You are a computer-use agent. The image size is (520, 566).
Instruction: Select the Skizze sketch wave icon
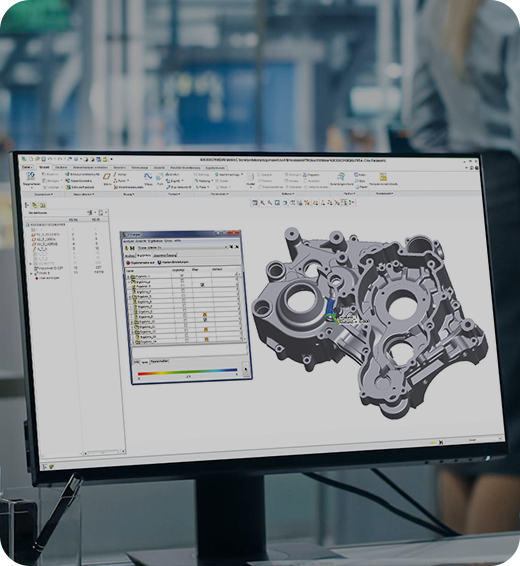148,177
